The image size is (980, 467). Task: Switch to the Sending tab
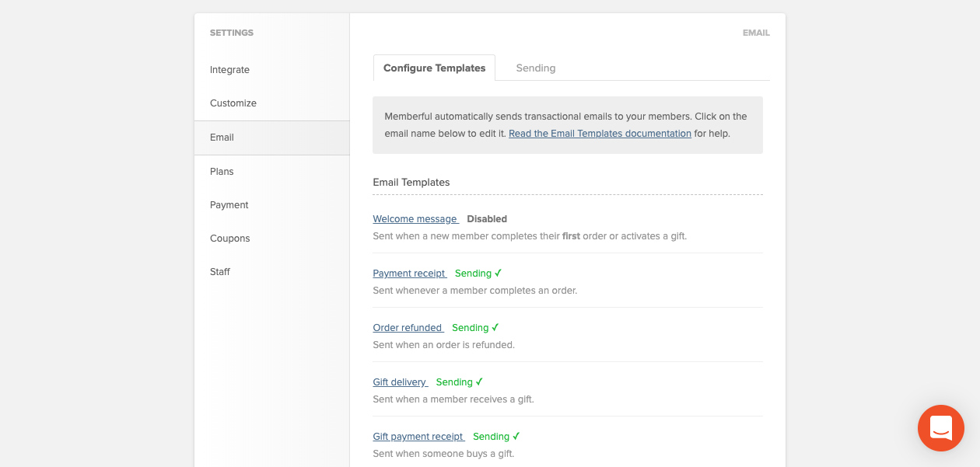[x=536, y=68]
